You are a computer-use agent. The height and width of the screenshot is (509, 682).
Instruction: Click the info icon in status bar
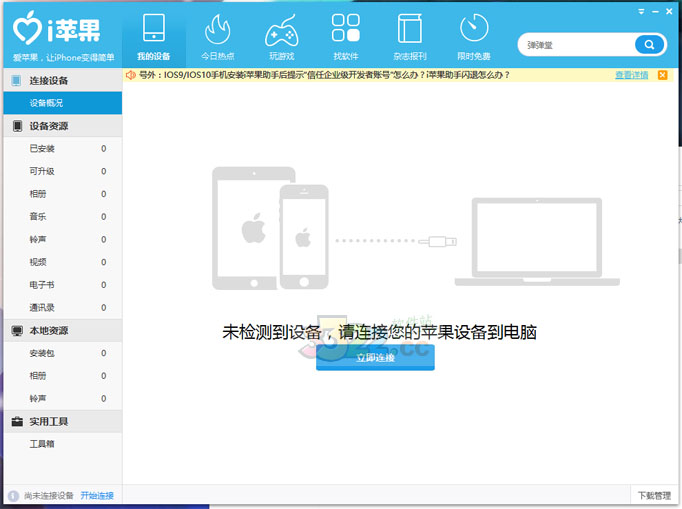pos(13,496)
